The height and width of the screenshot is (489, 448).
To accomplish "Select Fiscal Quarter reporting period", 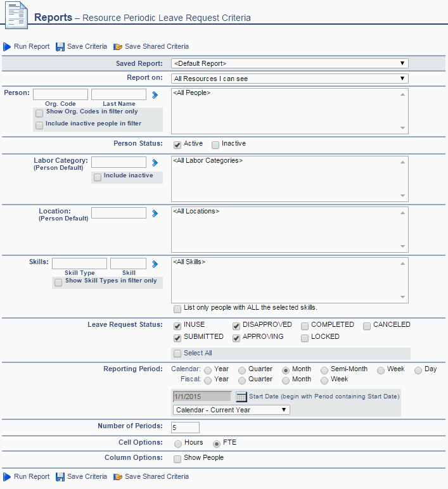I will coord(242,381).
